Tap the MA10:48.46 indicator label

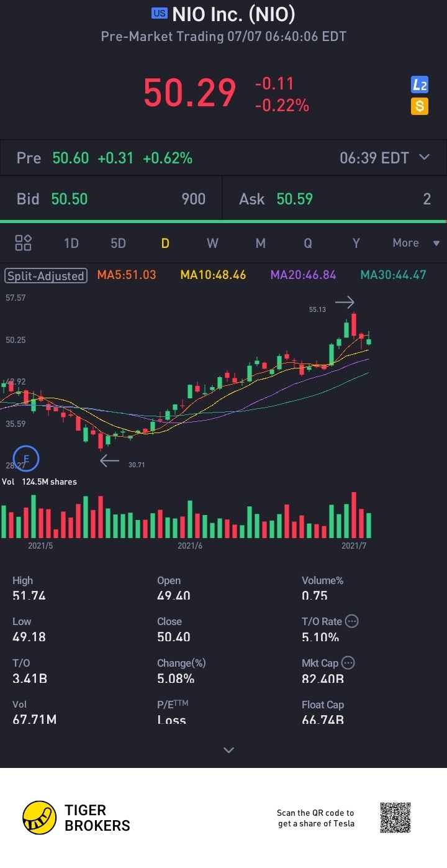[213, 275]
